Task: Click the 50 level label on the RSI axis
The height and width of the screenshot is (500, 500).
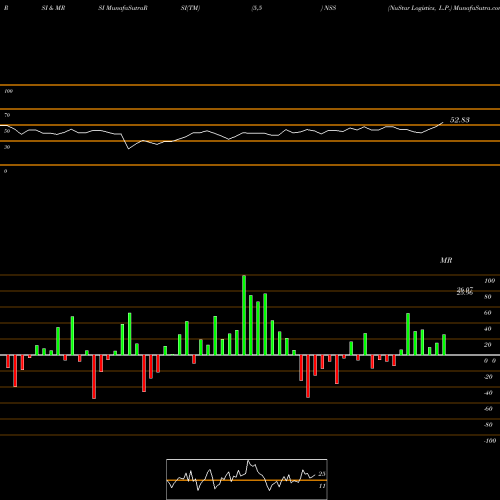Action: point(7,131)
